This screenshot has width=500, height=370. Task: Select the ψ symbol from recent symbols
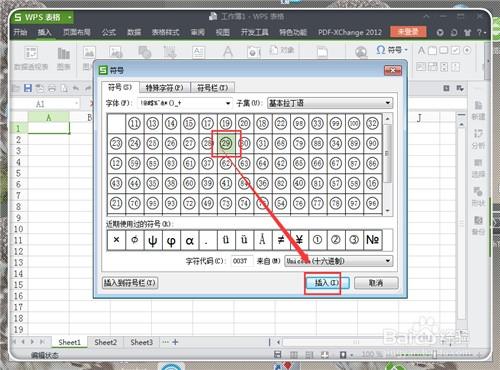153,240
